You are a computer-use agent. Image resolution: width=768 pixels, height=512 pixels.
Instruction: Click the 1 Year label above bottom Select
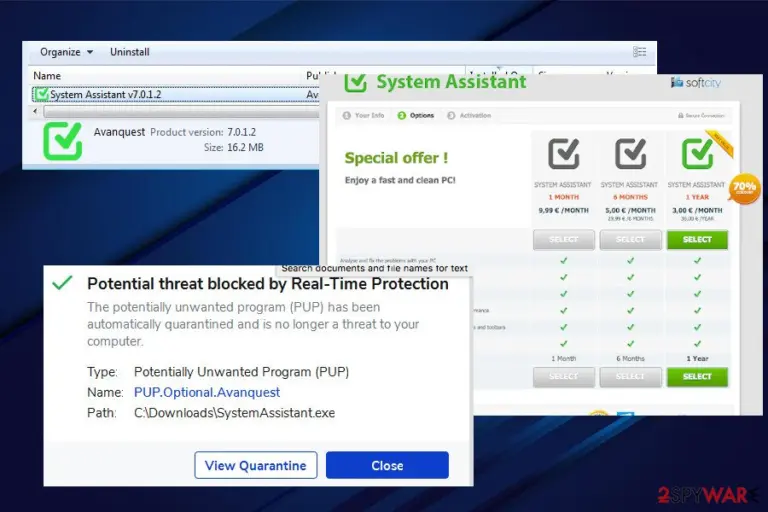point(697,359)
